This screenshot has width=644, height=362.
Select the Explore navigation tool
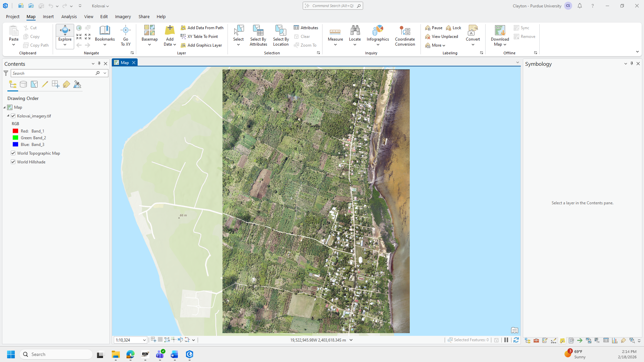tap(65, 31)
